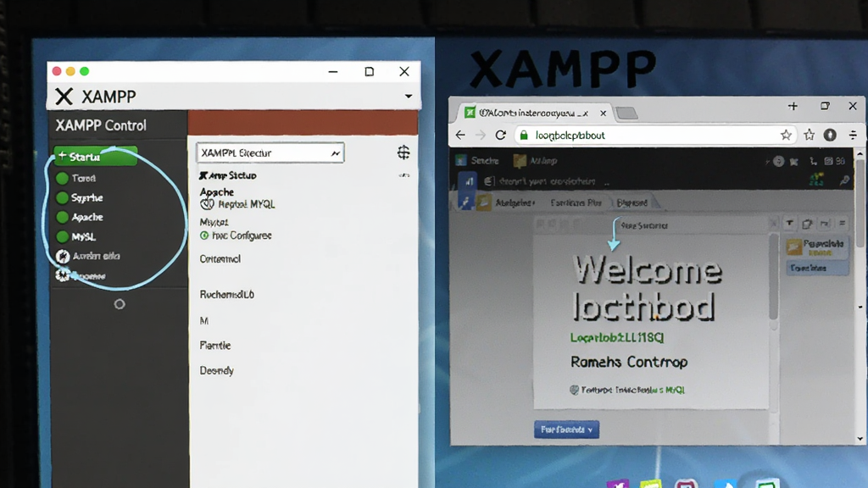Click the T icon in dialog toolbar
This screenshot has width=868, height=488.
789,224
